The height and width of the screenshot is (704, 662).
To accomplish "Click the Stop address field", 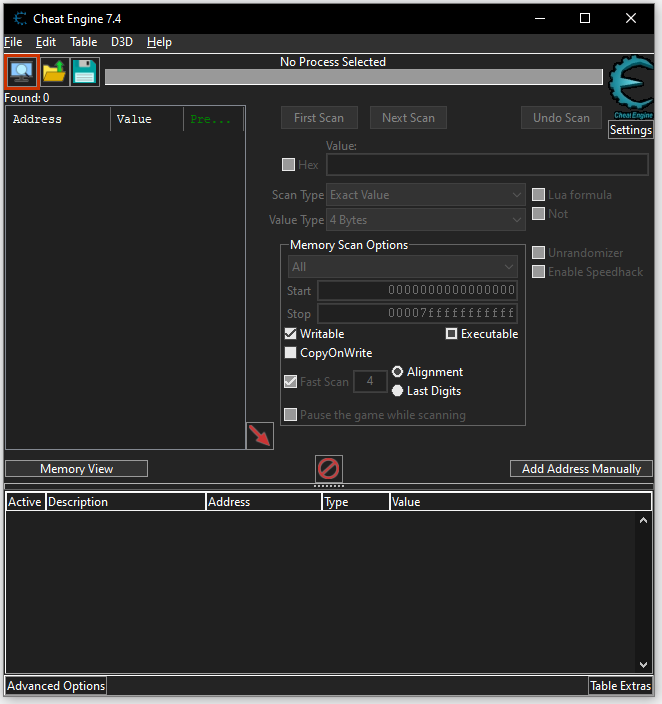I will (x=417, y=313).
